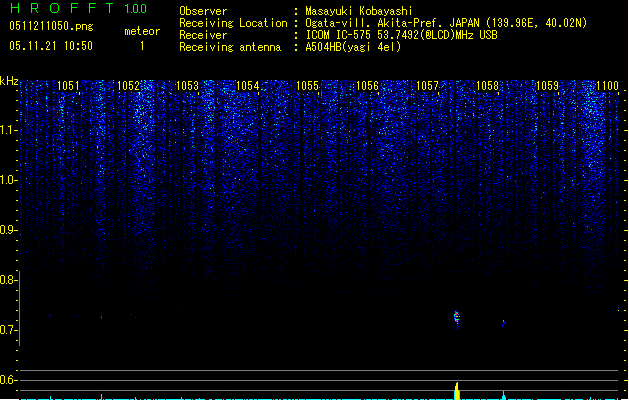
Task: Click the 1058 time marker
Action: click(x=487, y=85)
